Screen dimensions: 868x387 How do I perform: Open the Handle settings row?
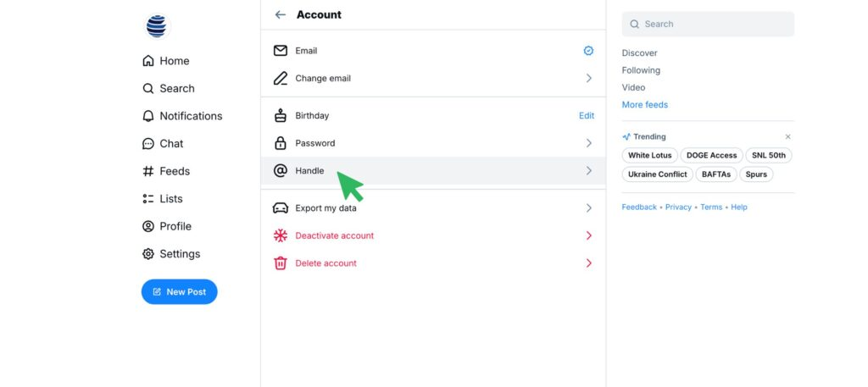pyautogui.click(x=309, y=171)
